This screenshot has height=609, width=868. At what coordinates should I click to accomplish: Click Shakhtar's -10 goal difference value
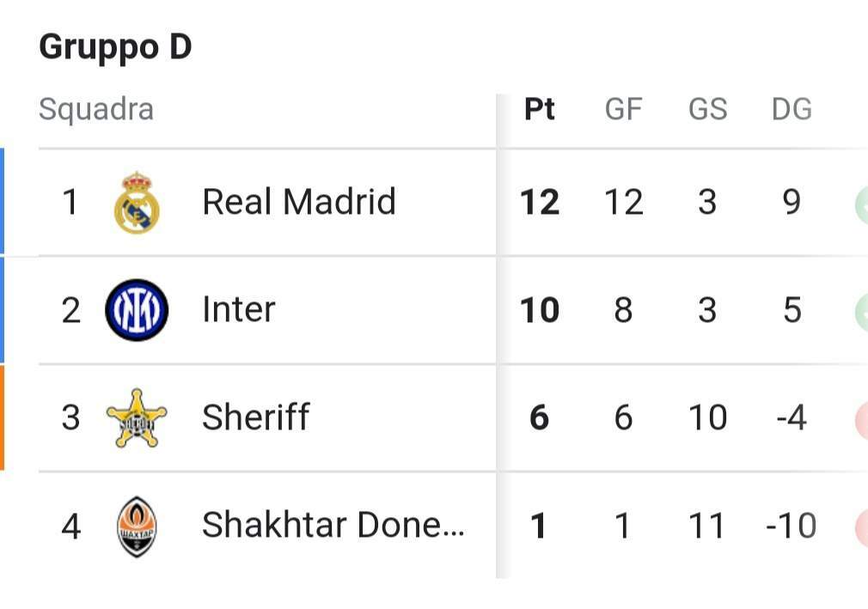pyautogui.click(x=791, y=526)
